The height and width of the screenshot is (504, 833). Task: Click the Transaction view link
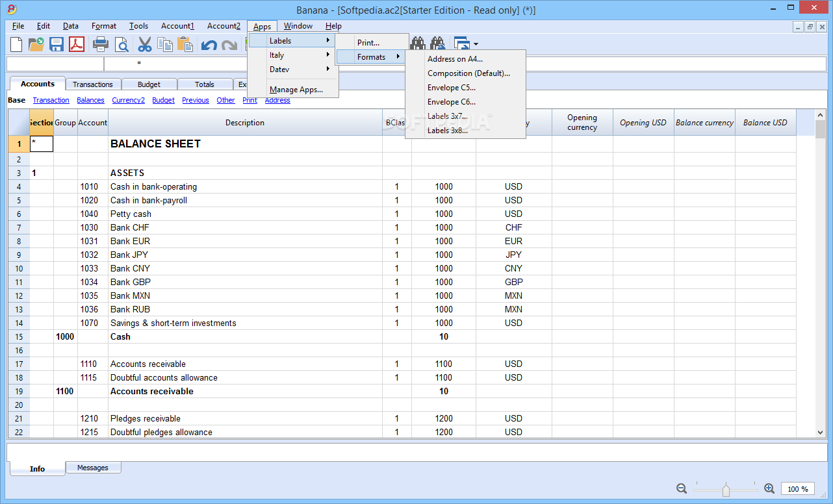(x=51, y=100)
